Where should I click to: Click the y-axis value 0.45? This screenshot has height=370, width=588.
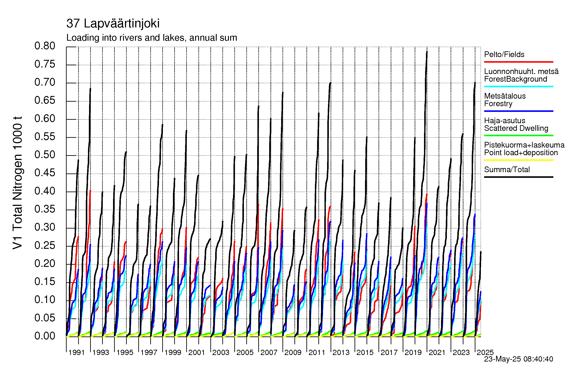coord(45,173)
